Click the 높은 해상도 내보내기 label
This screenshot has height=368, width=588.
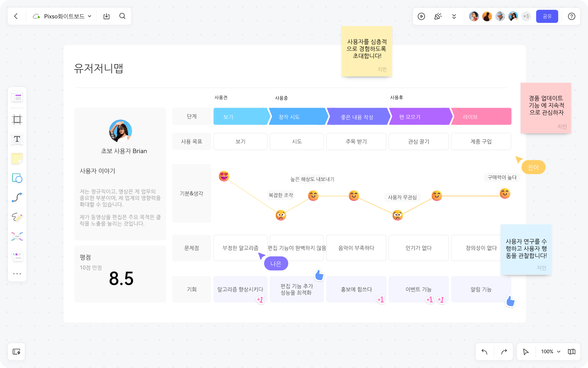point(312,179)
